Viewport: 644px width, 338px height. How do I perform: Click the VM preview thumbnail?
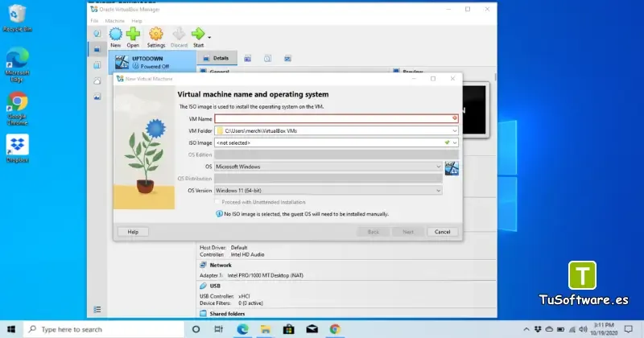[x=475, y=109]
